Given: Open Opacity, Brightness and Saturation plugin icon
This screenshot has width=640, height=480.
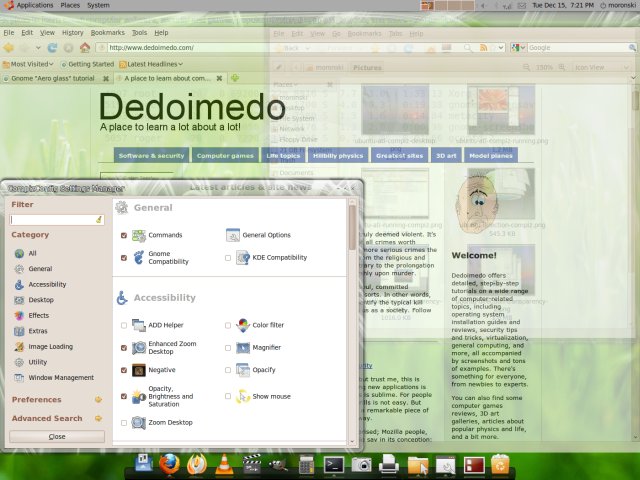Looking at the screenshot, I should [x=139, y=396].
